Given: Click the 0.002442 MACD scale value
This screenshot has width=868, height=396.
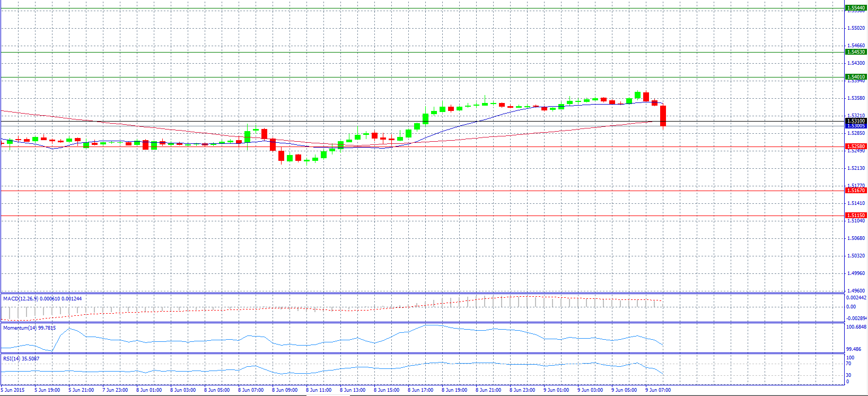Looking at the screenshot, I should 857,298.
